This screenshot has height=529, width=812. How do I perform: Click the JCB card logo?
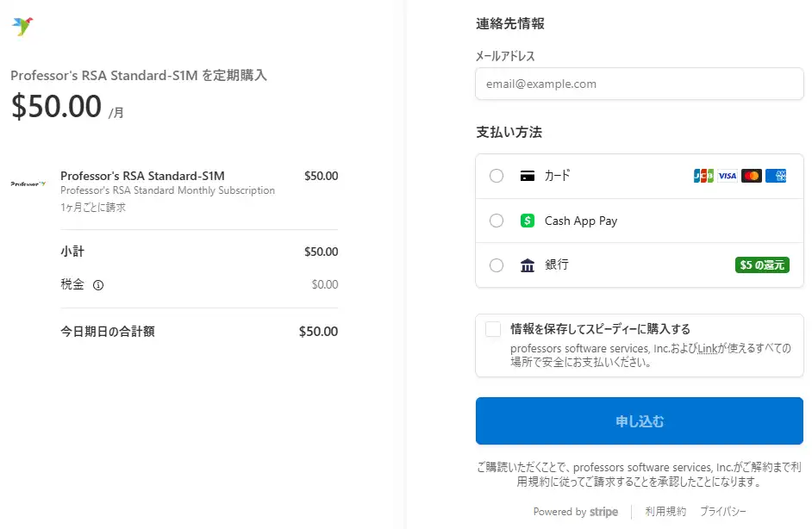coord(703,176)
